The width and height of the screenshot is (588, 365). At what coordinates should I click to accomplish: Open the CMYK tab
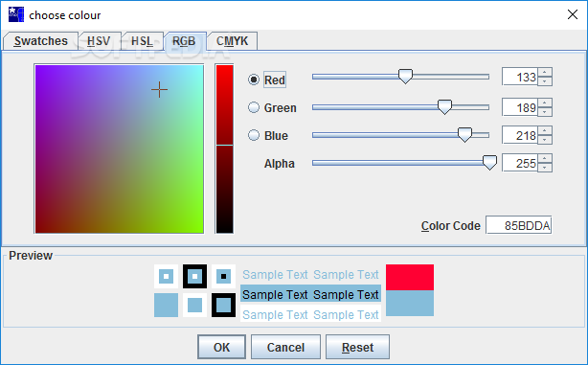point(233,41)
